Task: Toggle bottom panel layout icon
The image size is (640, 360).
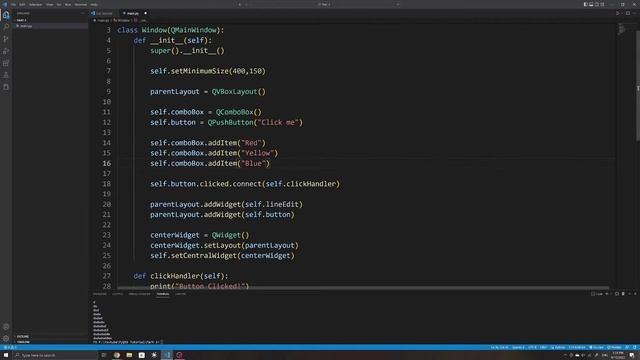Action: pos(591,4)
